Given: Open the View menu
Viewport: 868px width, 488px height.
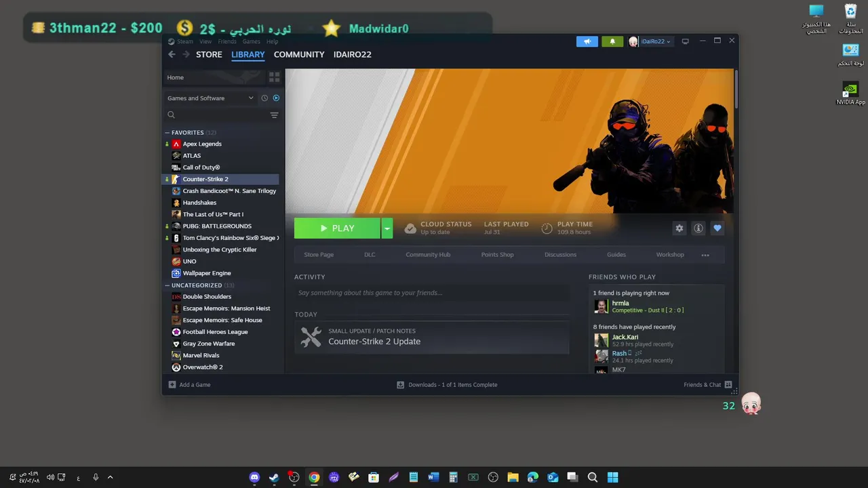Looking at the screenshot, I should point(205,41).
